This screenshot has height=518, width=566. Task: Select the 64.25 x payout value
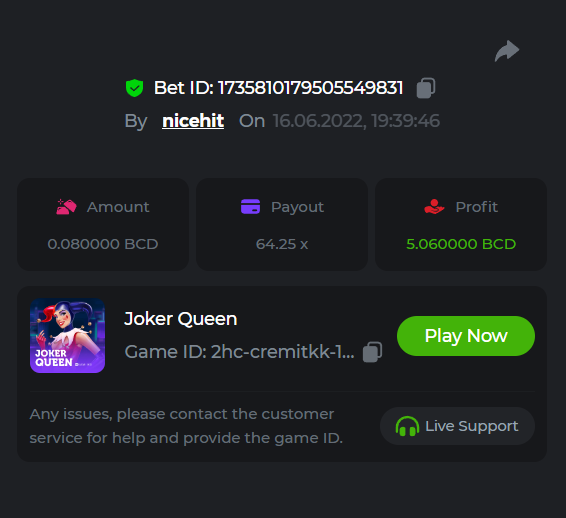(282, 244)
